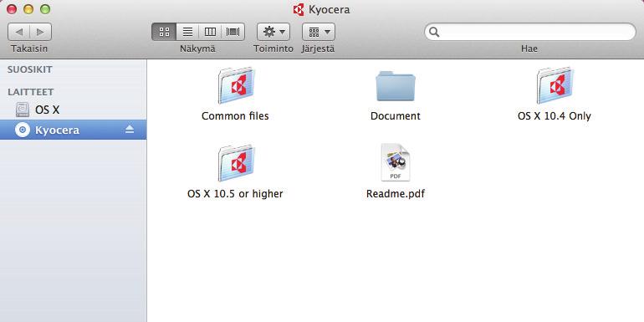
Task: Switch to column view mode
Action: point(210,32)
